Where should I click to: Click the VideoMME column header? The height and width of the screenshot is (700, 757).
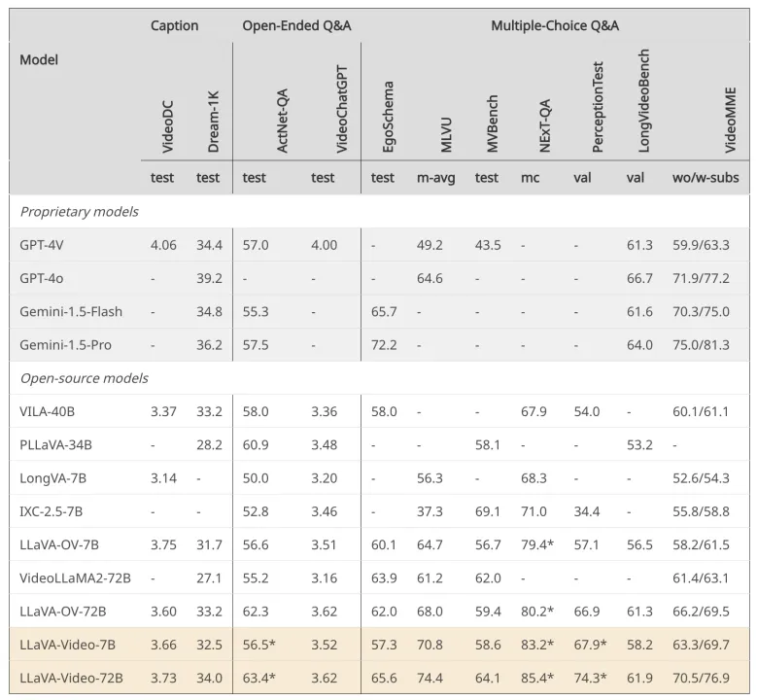click(730, 120)
